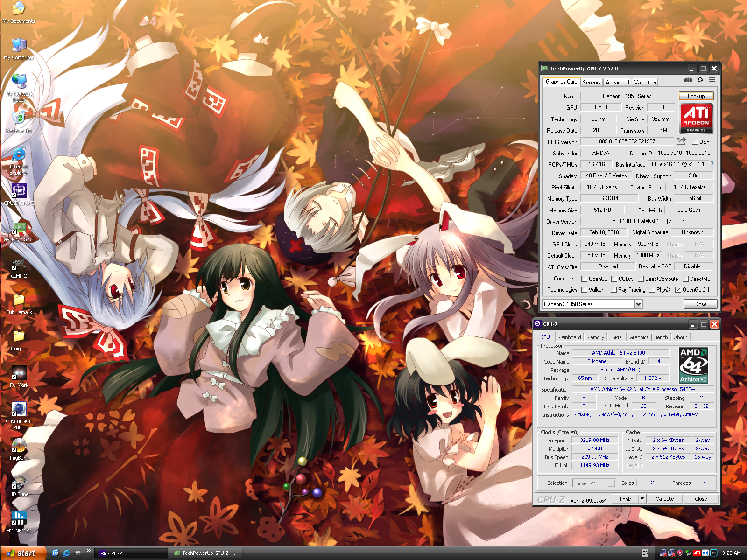Open the Unigine folder on desktop
The width and height of the screenshot is (747, 560).
click(x=19, y=340)
